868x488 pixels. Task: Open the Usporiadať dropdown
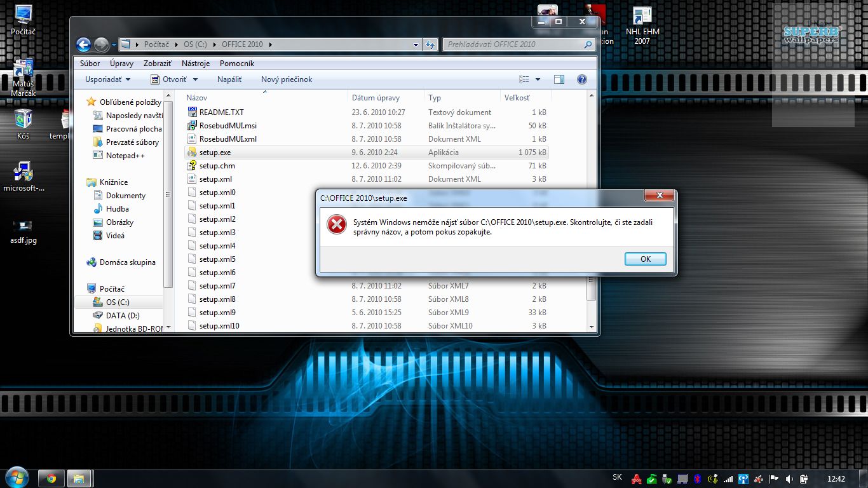coord(108,79)
